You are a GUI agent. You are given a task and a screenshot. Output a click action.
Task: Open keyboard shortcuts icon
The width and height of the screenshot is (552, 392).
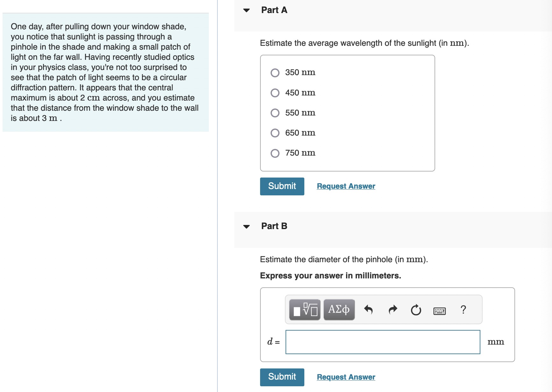(x=440, y=311)
